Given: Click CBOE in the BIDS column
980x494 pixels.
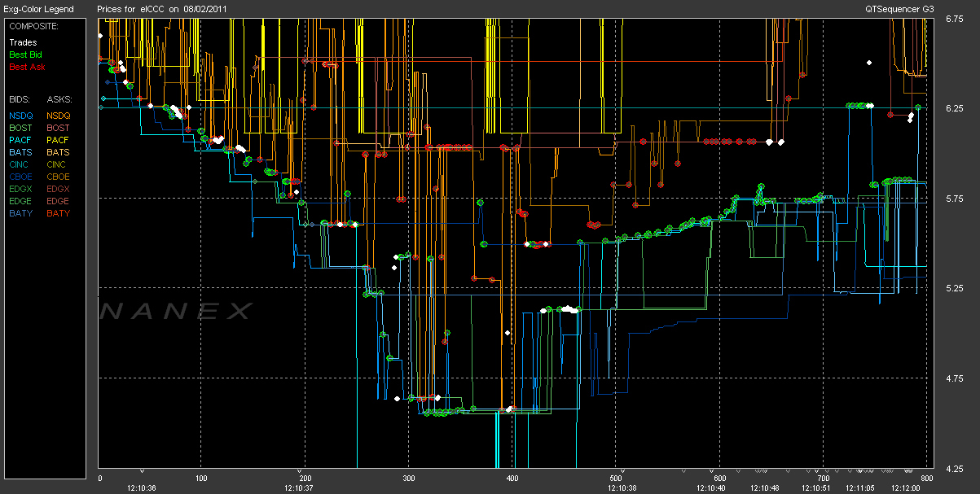Looking at the screenshot, I should (21, 177).
